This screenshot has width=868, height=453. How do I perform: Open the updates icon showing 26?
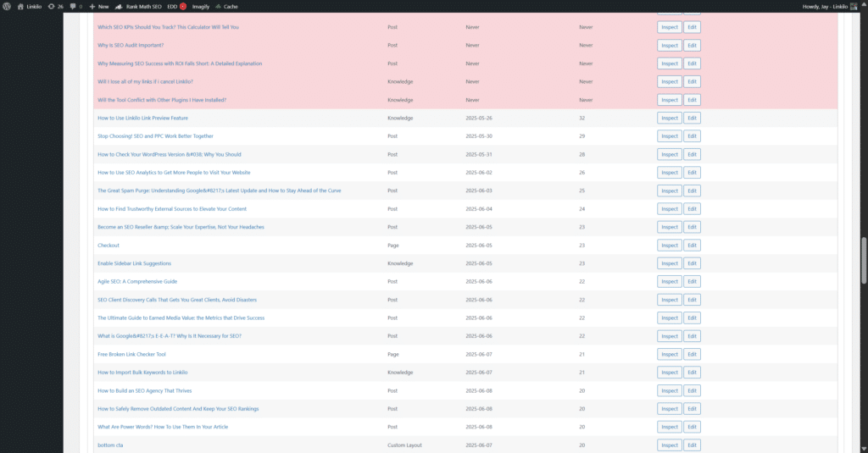(x=55, y=7)
